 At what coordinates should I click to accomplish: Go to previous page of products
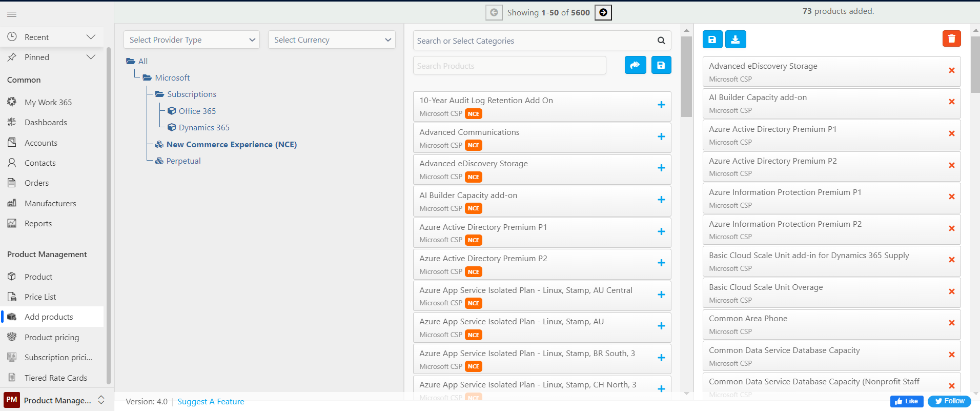(494, 12)
